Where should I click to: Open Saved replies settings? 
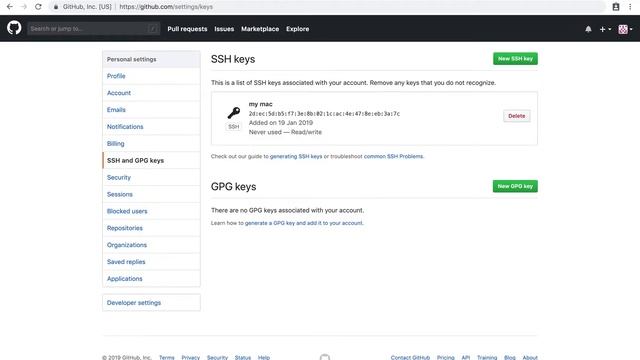151,262
